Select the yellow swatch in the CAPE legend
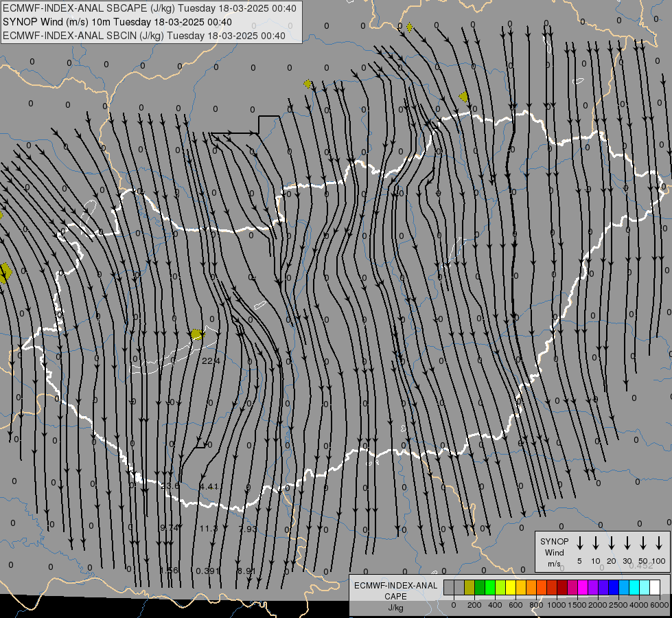Screen dimensions: 672x618 pos(511,587)
